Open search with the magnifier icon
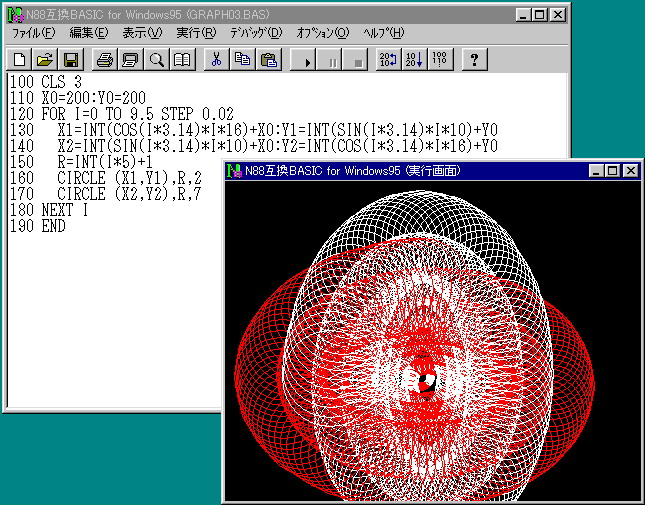 156,60
